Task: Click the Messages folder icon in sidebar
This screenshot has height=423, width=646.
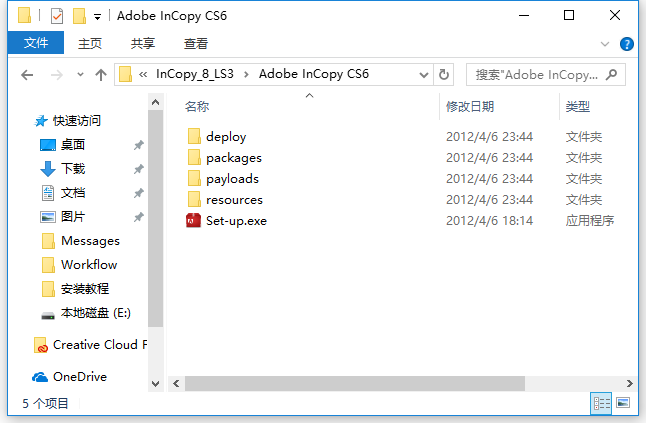Action: pyautogui.click(x=48, y=241)
